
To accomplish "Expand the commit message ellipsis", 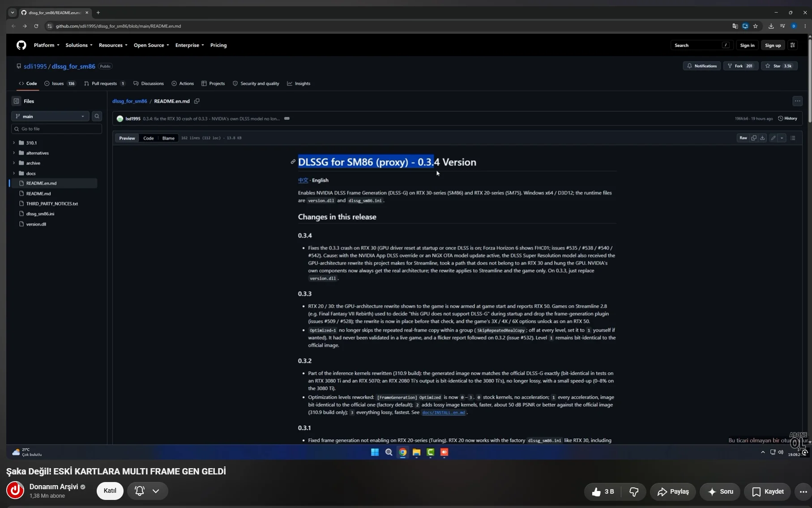I will [287, 119].
